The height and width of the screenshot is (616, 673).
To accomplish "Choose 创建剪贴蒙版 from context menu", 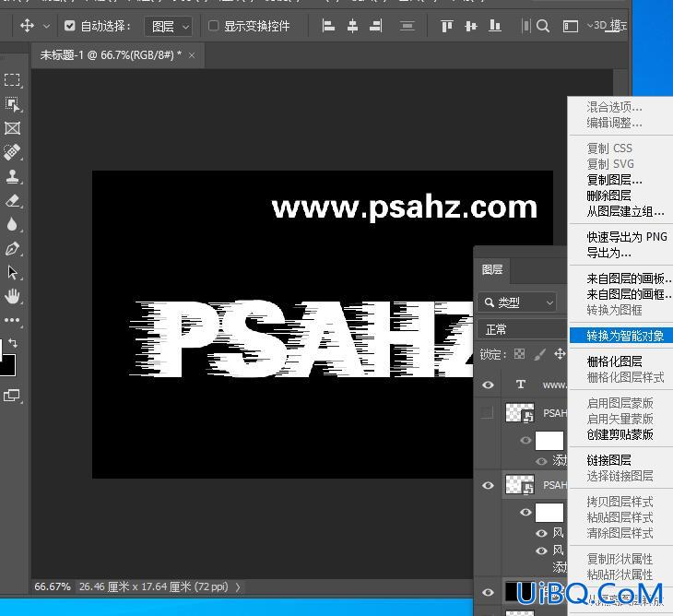I will point(621,434).
